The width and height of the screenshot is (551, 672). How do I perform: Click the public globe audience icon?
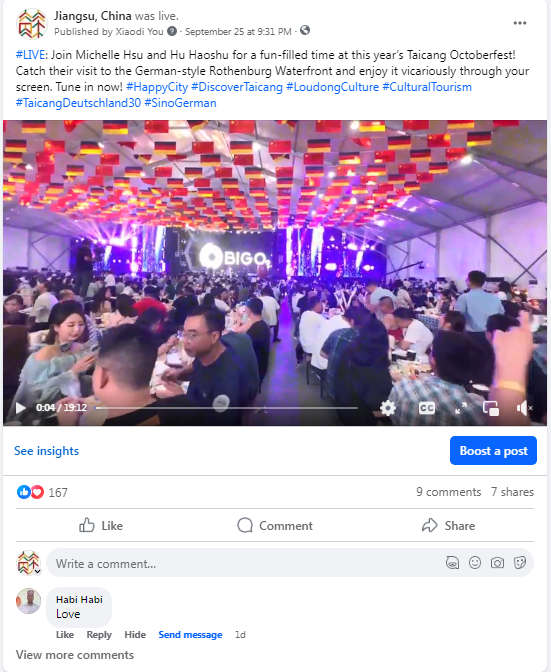point(305,30)
